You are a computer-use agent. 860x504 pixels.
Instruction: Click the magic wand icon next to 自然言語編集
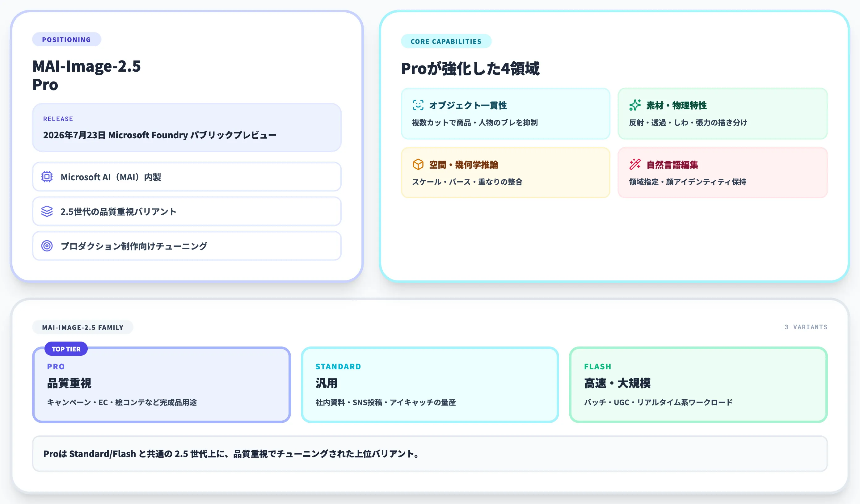coord(635,165)
